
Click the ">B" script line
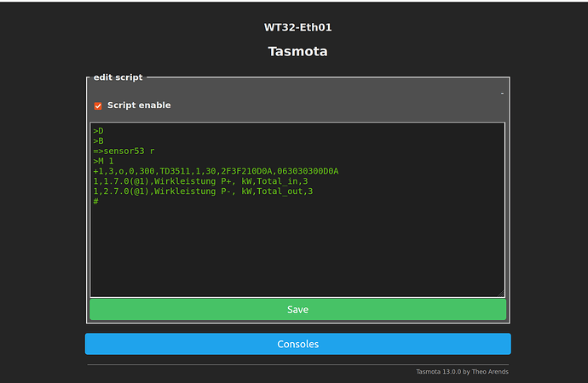[98, 141]
